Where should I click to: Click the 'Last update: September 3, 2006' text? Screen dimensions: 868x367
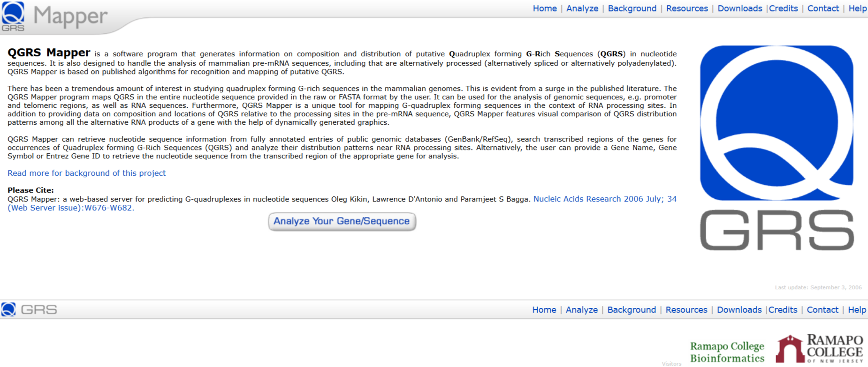click(x=818, y=287)
